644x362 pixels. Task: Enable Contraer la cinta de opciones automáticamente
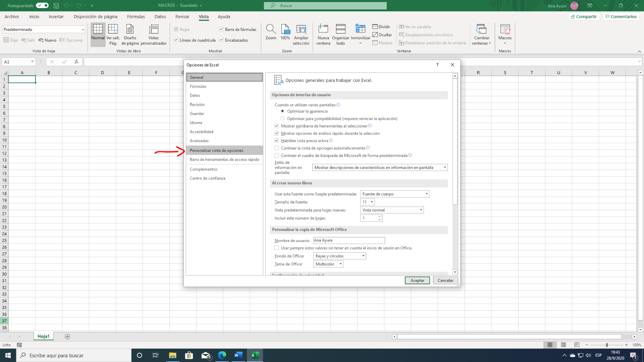click(276, 148)
